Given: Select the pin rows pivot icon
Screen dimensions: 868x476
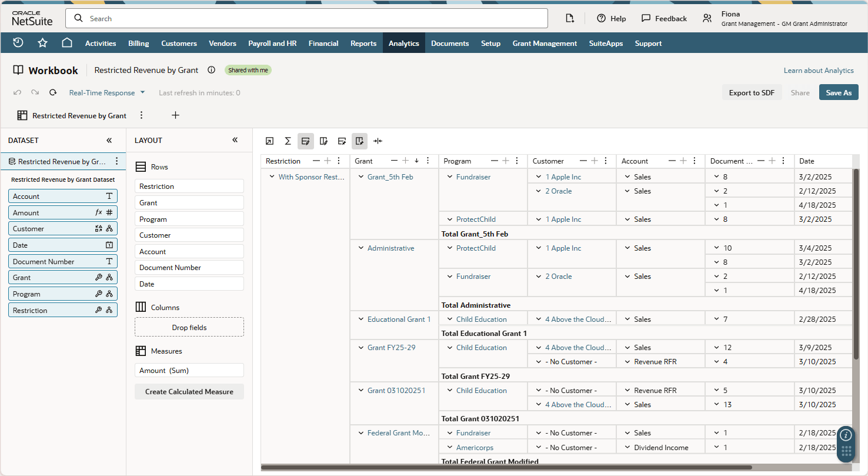Looking at the screenshot, I should (342, 141).
